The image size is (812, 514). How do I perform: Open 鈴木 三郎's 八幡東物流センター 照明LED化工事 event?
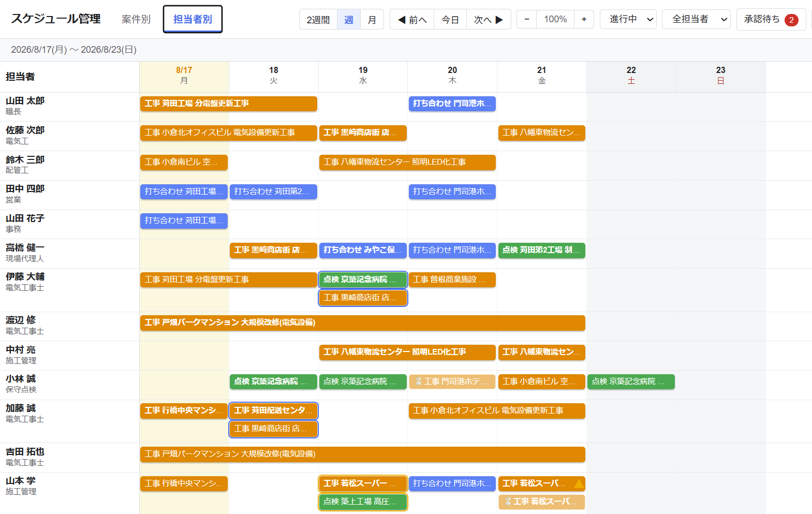pos(407,163)
